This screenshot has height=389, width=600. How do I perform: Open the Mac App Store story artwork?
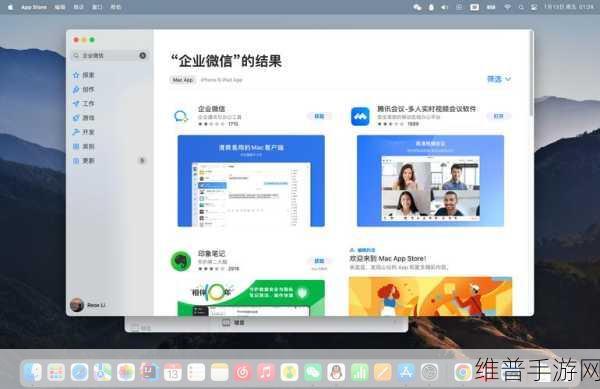[430, 296]
